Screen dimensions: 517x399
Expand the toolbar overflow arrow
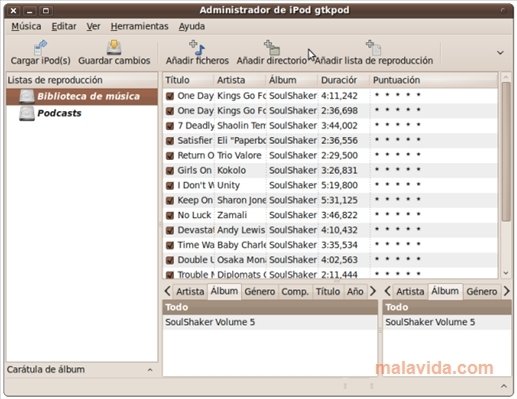500,53
